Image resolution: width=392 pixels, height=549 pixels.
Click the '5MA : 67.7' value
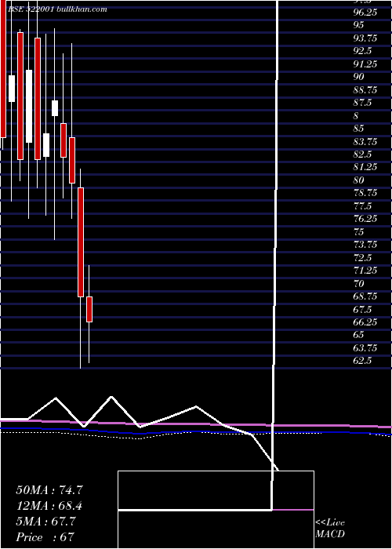(x=45, y=522)
